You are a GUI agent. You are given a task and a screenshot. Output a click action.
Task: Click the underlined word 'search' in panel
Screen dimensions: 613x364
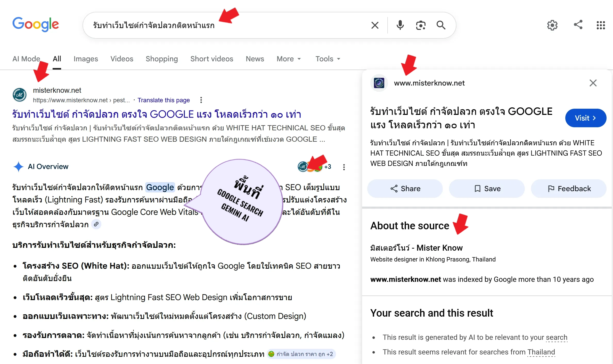click(x=557, y=337)
